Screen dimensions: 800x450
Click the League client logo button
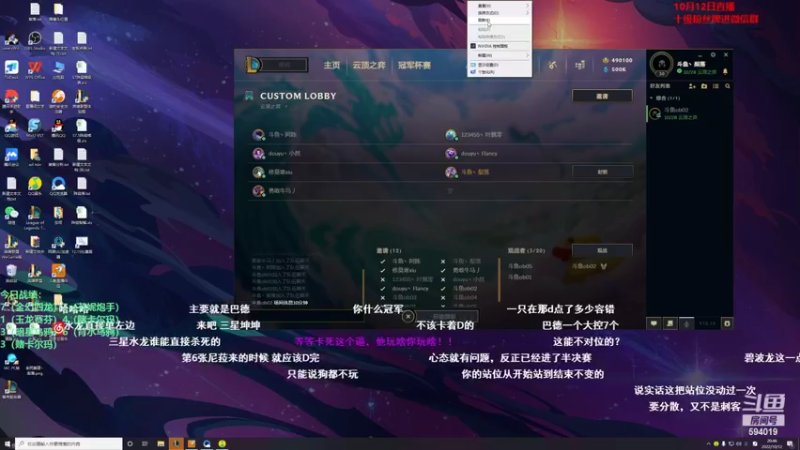pyautogui.click(x=253, y=65)
